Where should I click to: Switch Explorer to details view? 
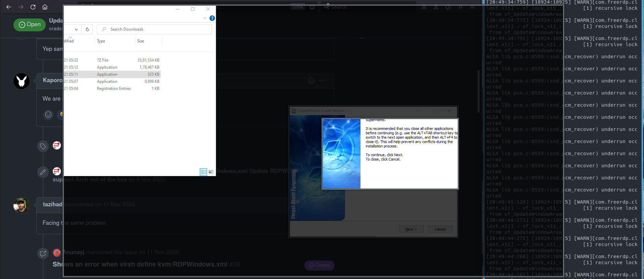(x=203, y=172)
